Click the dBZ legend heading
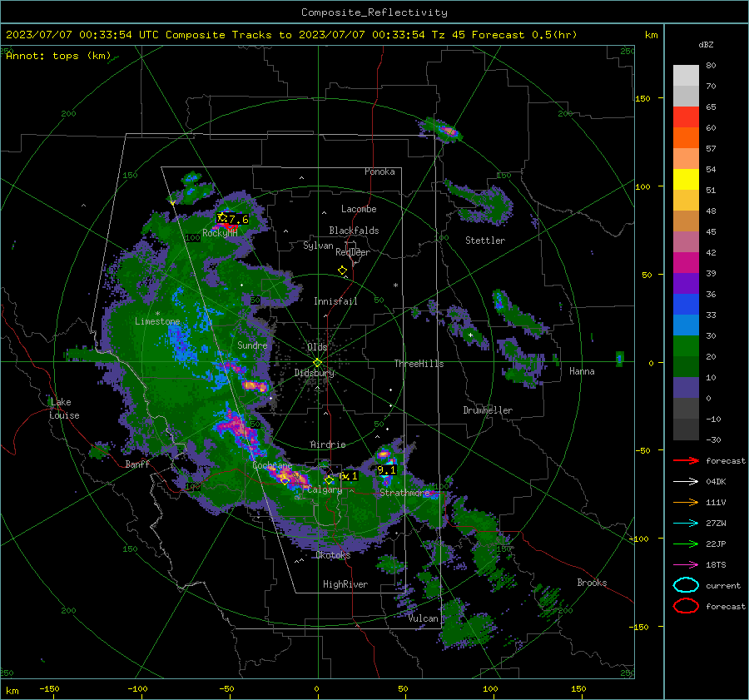749x700 pixels. pos(706,45)
